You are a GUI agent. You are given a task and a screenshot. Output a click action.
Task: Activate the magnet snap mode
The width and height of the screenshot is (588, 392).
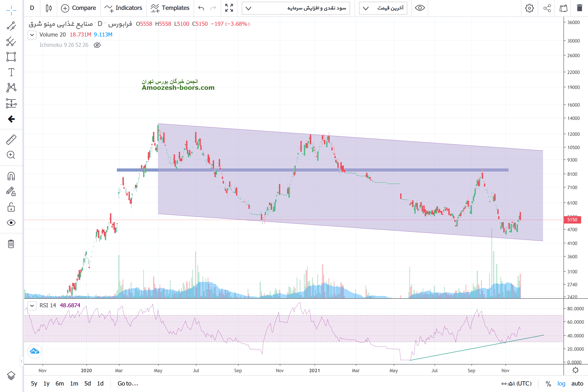click(11, 176)
